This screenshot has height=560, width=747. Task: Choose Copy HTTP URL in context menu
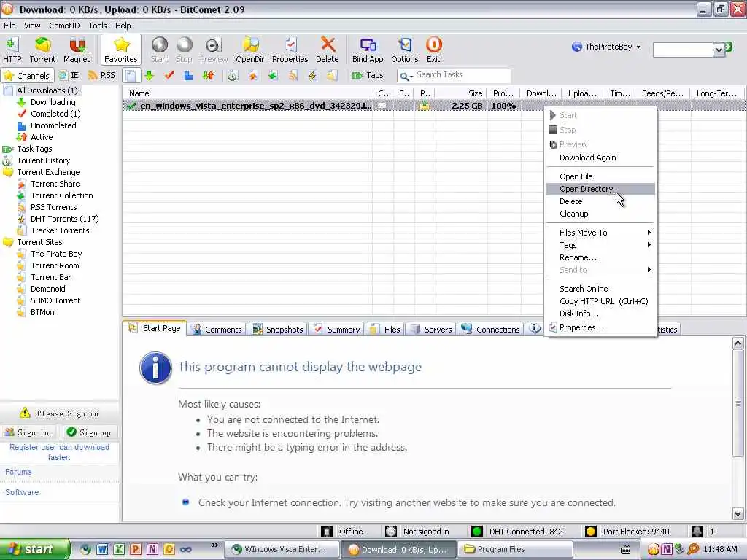click(600, 301)
